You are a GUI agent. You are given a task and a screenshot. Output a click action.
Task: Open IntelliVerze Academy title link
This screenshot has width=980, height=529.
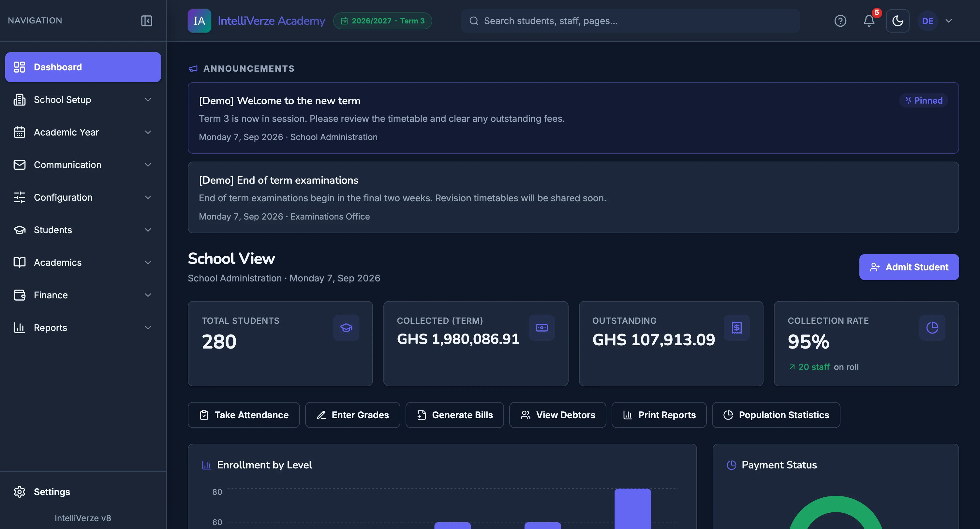(x=271, y=21)
